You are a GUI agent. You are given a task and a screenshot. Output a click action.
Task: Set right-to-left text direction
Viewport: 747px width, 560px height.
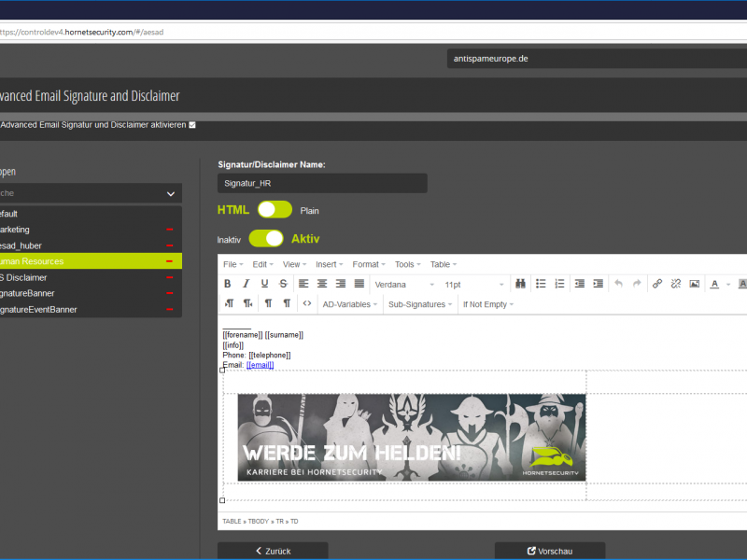(x=247, y=303)
